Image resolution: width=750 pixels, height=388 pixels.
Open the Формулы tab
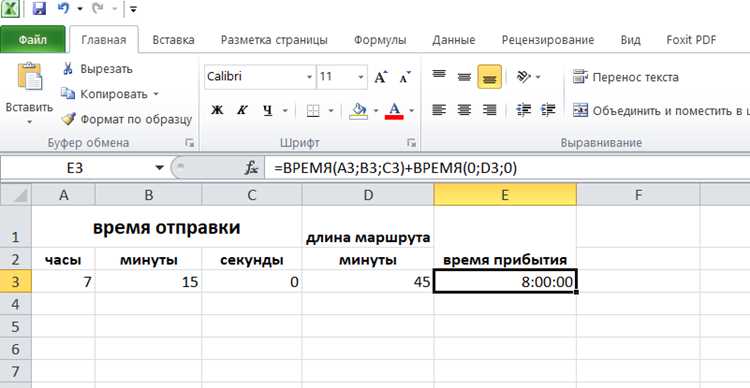(380, 40)
